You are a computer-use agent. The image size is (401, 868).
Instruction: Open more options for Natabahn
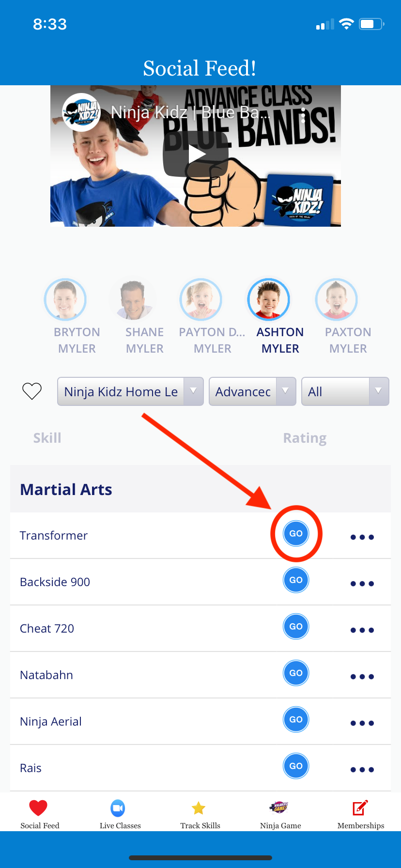click(x=362, y=677)
